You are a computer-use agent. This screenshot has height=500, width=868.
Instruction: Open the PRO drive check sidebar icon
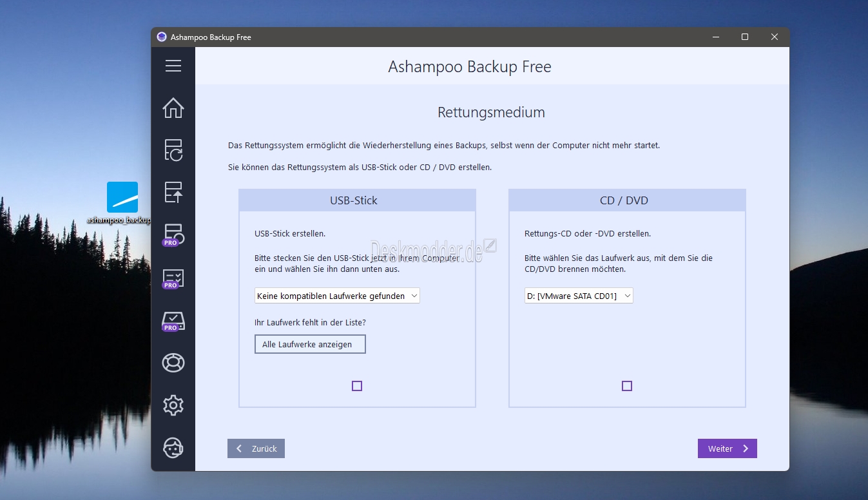pyautogui.click(x=173, y=321)
